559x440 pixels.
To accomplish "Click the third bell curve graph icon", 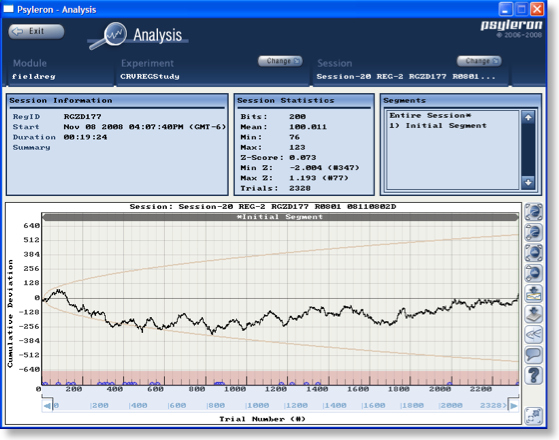I will tap(533, 253).
